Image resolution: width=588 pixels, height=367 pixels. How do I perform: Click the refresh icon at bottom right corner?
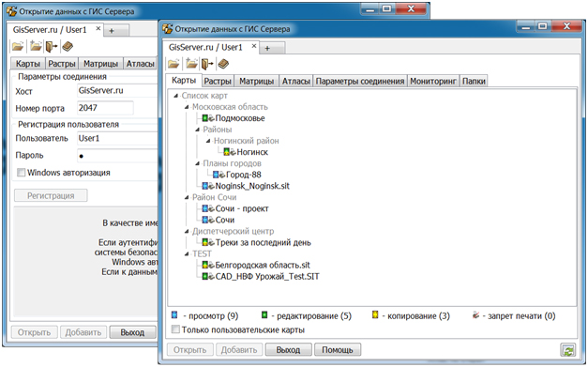[x=568, y=350]
